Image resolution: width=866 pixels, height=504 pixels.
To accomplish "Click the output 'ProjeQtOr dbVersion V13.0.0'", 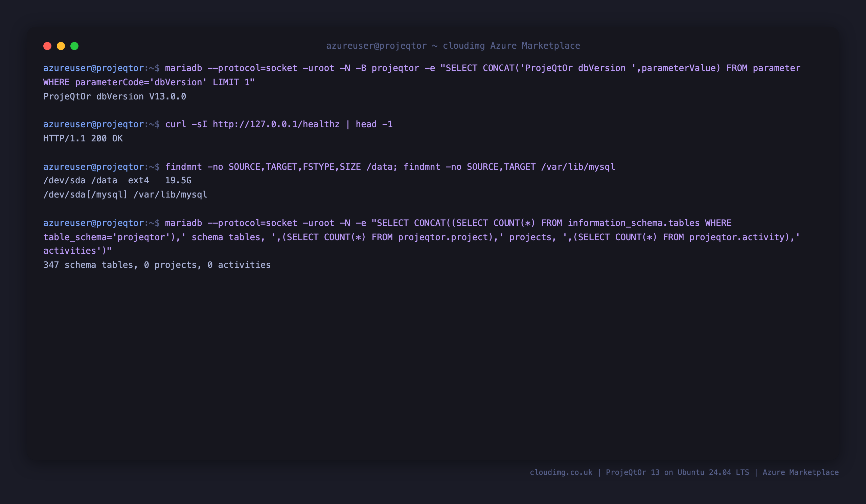I will [x=115, y=96].
